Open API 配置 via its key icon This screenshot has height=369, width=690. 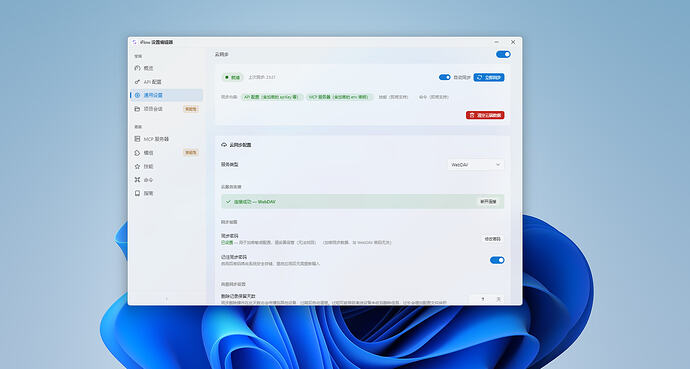pos(137,82)
